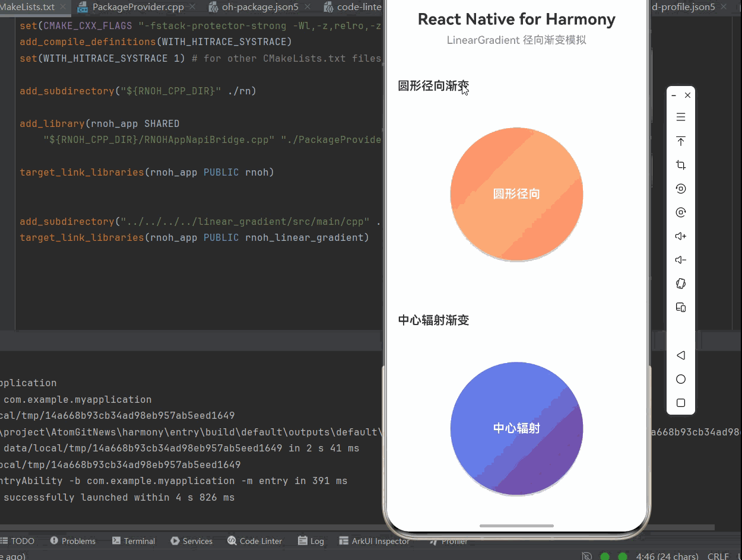Click the add_subdirectory RNOH_CPP_DIR code line
This screenshot has width=742, height=560.
tap(138, 91)
